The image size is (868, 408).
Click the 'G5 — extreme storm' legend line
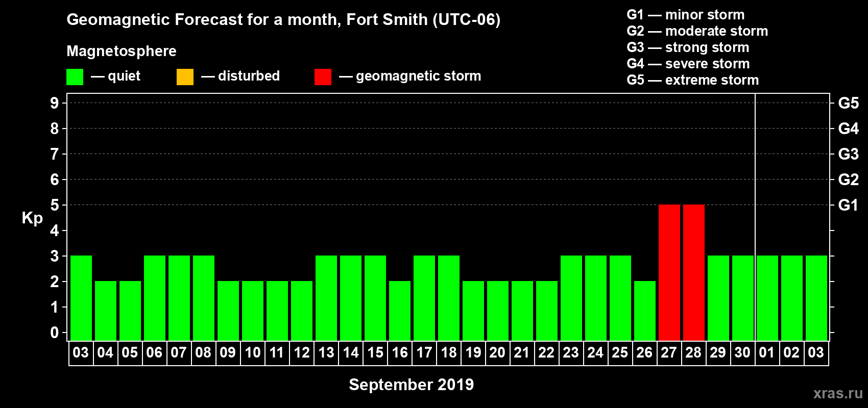pos(693,80)
